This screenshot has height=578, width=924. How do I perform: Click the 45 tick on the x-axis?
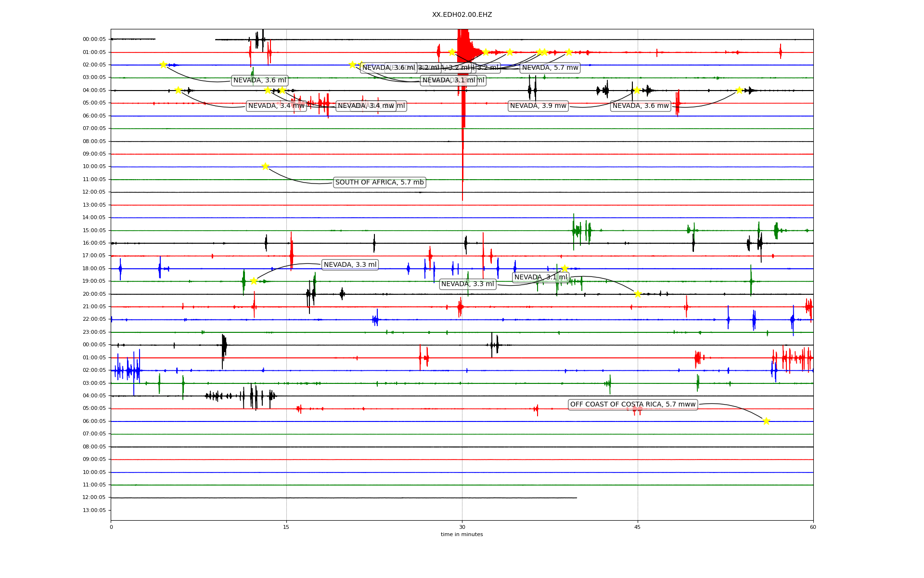pos(637,527)
